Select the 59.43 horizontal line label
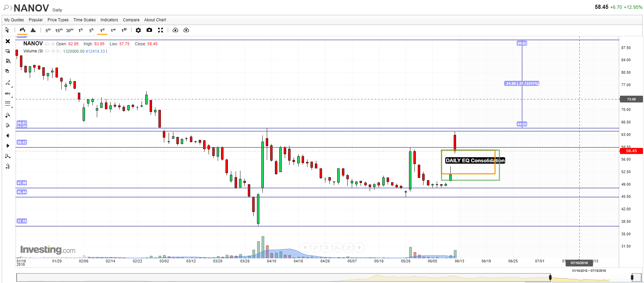 point(22,142)
